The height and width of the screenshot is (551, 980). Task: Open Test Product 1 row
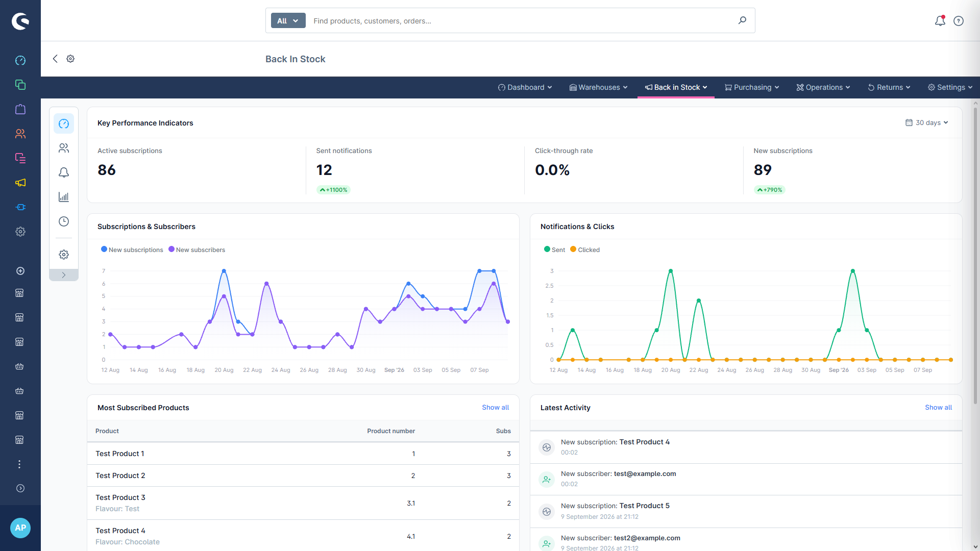coord(303,454)
